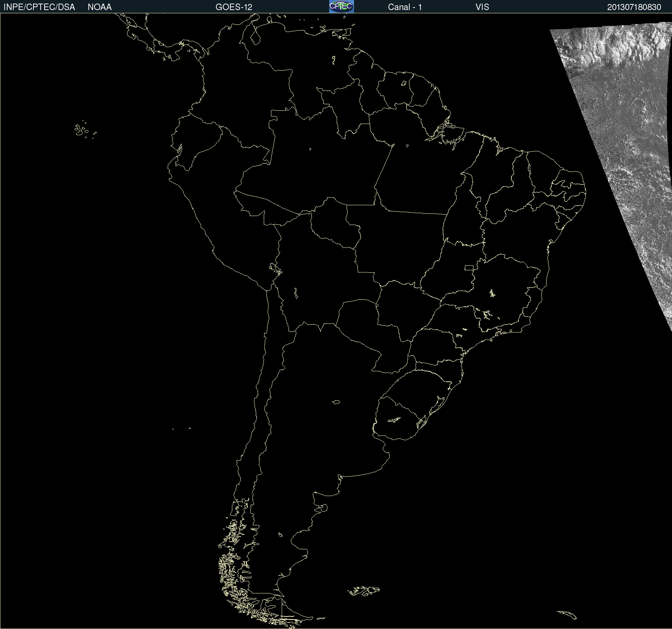Image resolution: width=672 pixels, height=629 pixels.
Task: Click the GOES-12 satellite label
Action: click(x=234, y=7)
